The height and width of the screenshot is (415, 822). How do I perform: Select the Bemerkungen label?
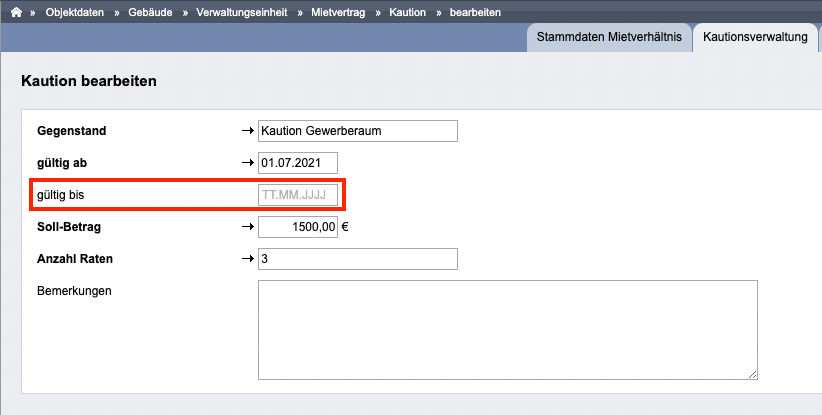pyautogui.click(x=74, y=291)
